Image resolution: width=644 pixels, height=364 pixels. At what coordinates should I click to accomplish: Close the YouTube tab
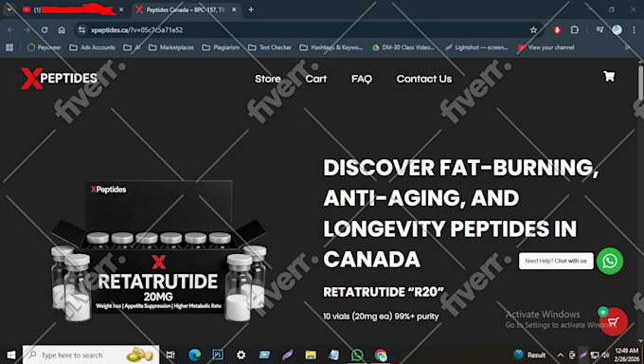[x=121, y=9]
